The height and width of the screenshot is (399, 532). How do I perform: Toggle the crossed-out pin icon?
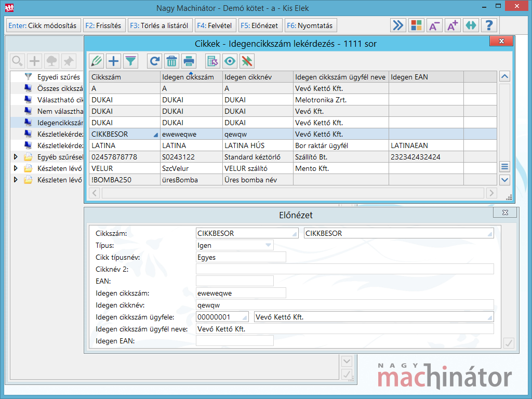pyautogui.click(x=247, y=61)
